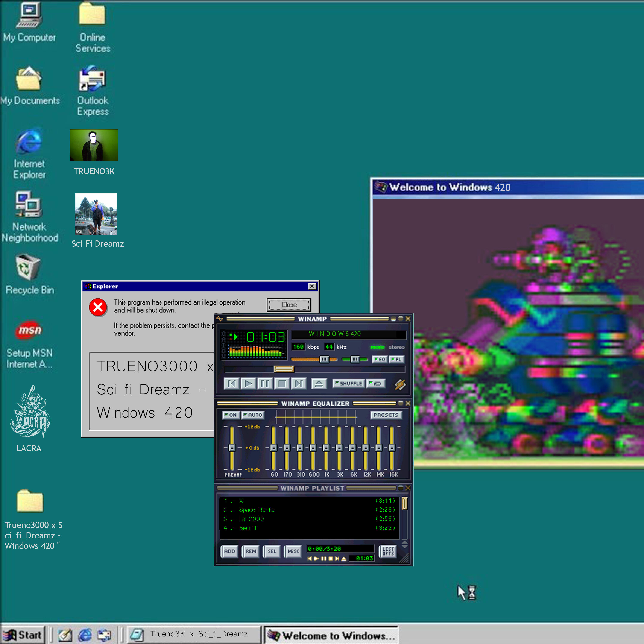The width and height of the screenshot is (644, 644).
Task: Open the playlist MISC menu
Action: click(x=293, y=551)
